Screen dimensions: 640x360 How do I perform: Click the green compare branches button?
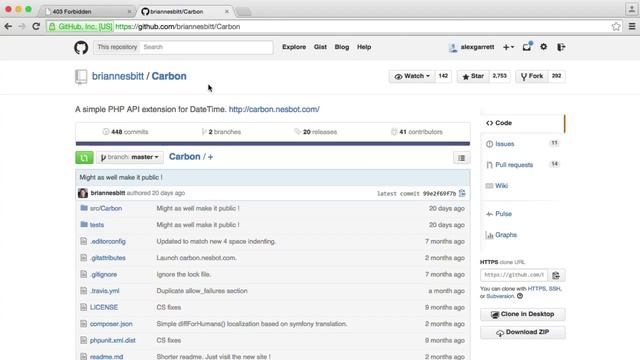click(x=84, y=157)
